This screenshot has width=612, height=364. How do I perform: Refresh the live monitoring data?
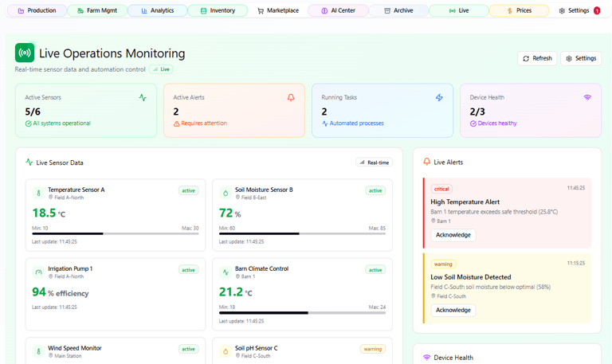point(537,58)
